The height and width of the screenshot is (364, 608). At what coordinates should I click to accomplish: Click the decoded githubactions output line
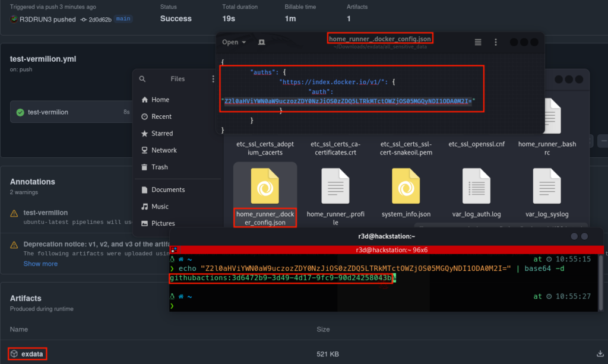(x=281, y=278)
